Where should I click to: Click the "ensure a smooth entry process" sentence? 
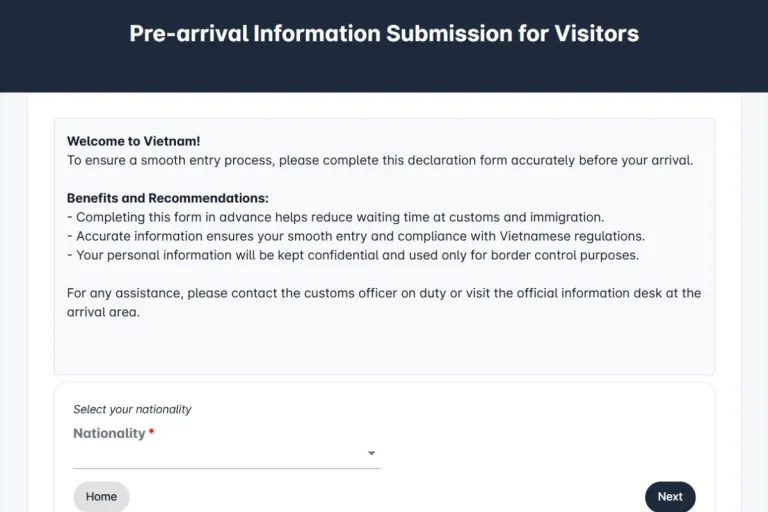point(380,160)
